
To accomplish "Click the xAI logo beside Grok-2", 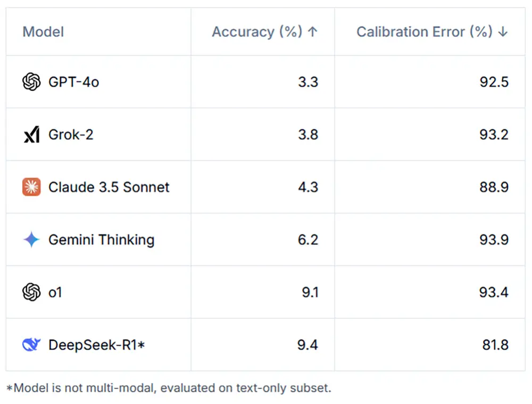I will [x=31, y=134].
